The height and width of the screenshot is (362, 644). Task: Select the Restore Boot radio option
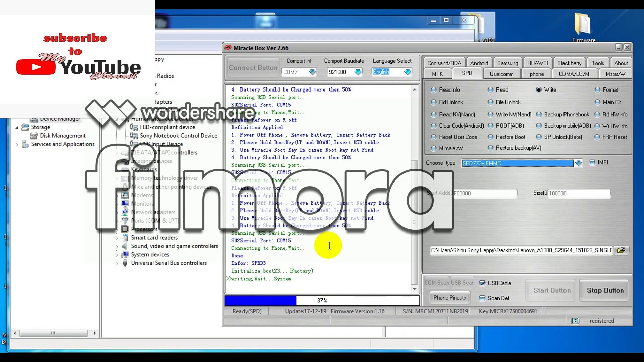490,137
